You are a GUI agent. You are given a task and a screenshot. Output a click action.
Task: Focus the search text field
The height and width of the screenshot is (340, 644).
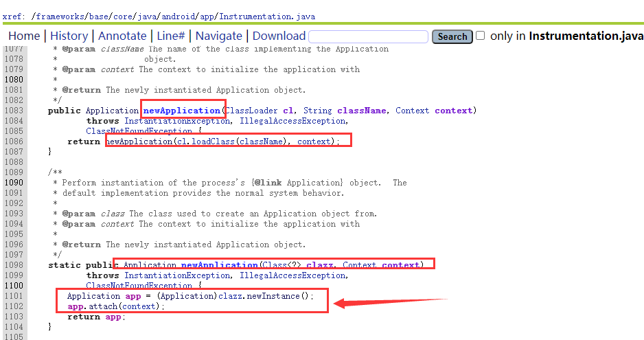369,36
